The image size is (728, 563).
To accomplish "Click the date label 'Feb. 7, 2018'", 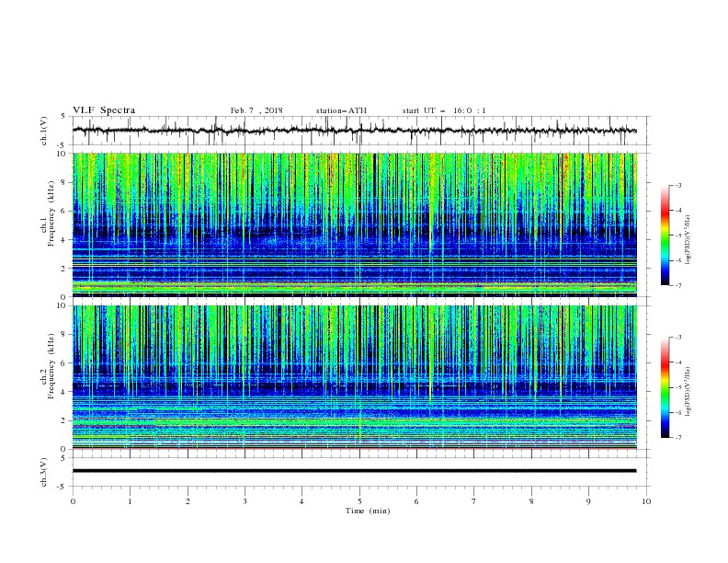I will point(256,110).
